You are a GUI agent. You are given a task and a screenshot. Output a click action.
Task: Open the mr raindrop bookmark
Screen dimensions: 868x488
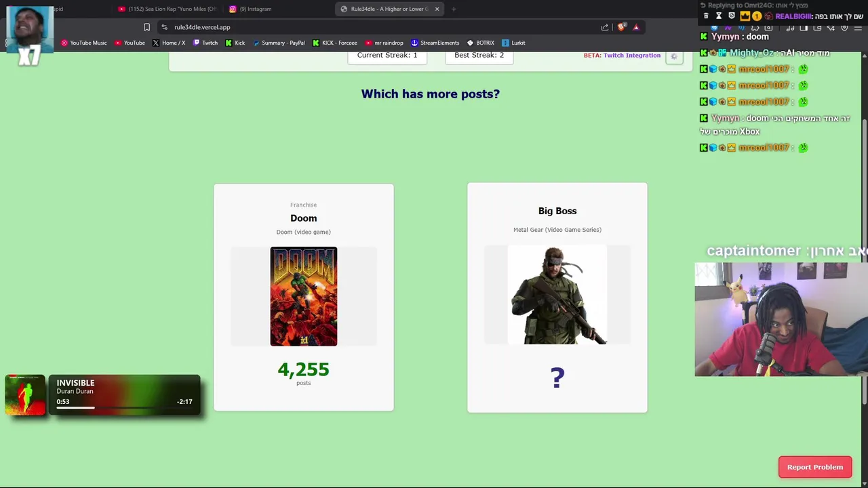(x=384, y=43)
